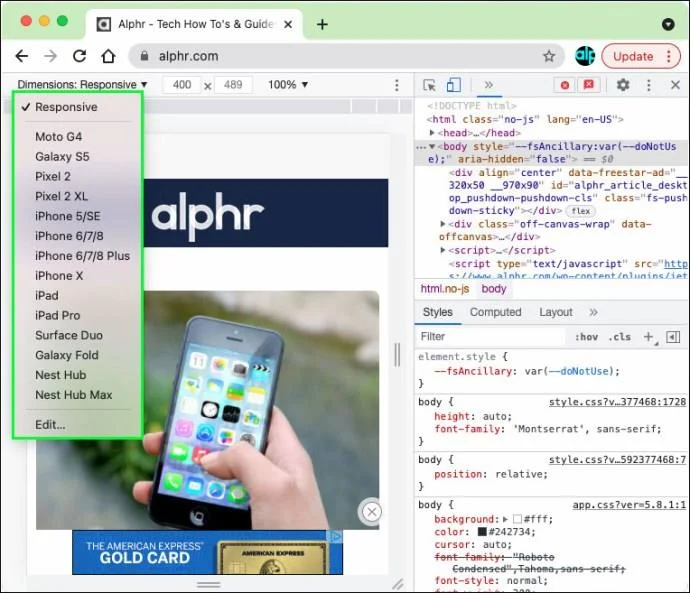View site info via the lock icon
Screen dimensions: 690x593
144,56
